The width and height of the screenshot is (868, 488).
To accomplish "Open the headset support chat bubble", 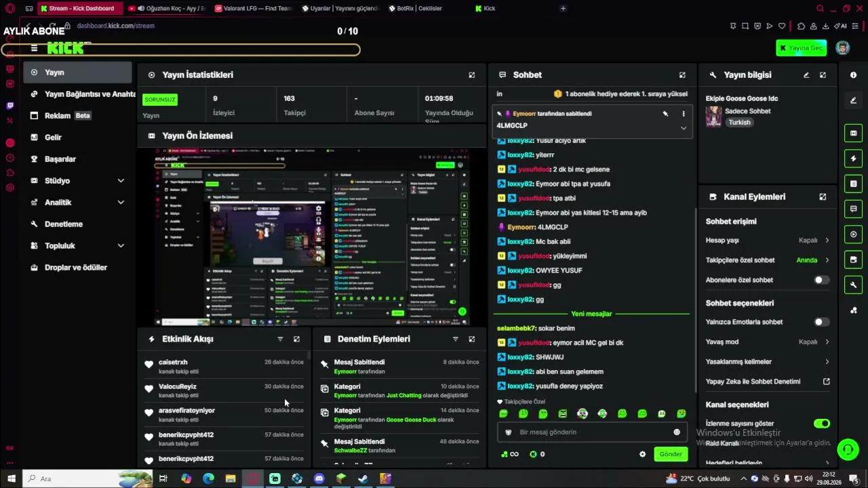I will point(847,449).
